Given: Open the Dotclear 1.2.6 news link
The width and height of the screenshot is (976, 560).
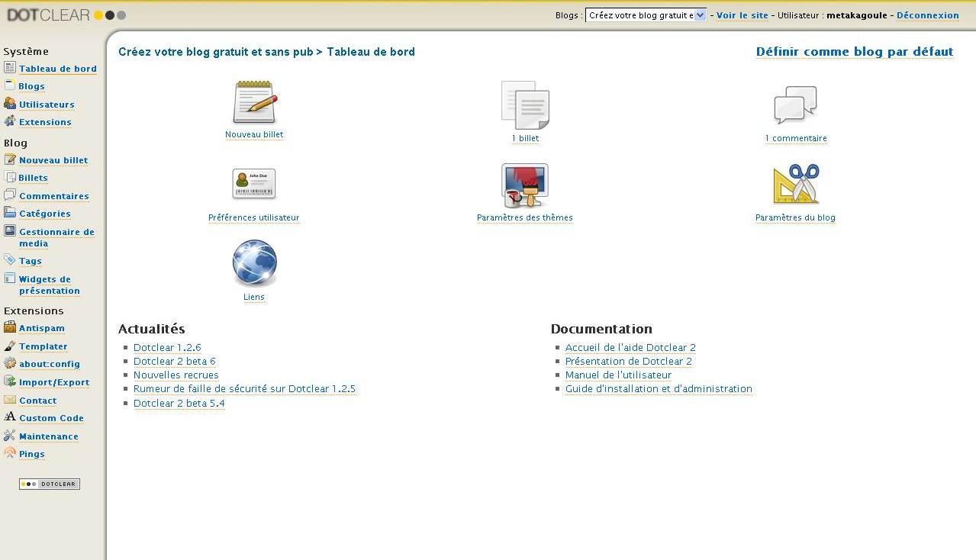Looking at the screenshot, I should [x=167, y=347].
